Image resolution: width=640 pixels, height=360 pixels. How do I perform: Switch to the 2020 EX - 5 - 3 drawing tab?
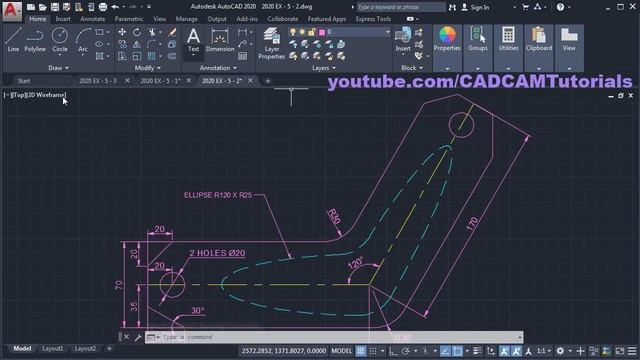[x=98, y=81]
